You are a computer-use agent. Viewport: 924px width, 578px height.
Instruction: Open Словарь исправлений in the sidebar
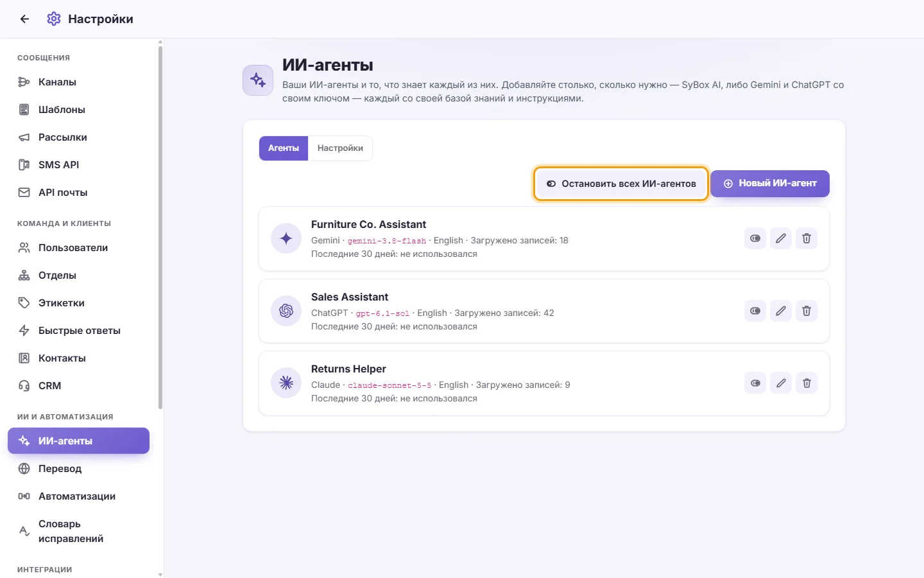click(x=78, y=531)
